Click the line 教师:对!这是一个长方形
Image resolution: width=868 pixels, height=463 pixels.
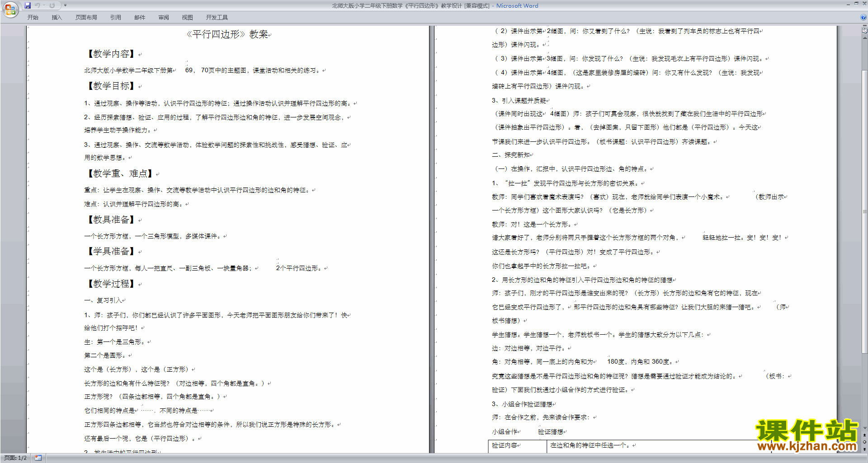click(533, 224)
